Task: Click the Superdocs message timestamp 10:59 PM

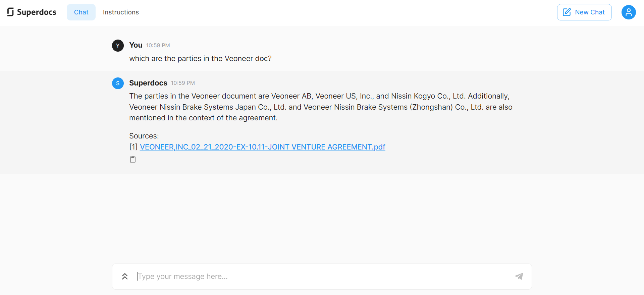Action: point(183,83)
